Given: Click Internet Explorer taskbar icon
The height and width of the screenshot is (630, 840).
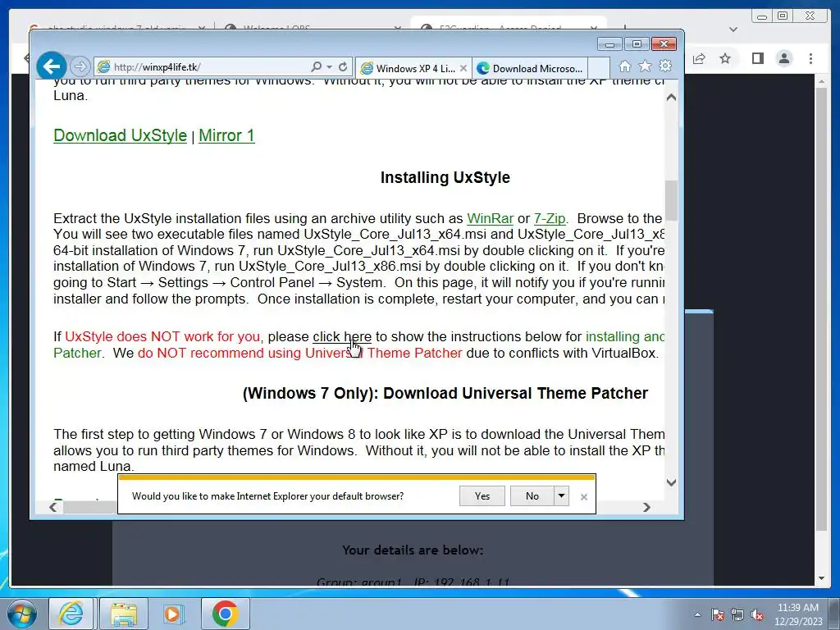Looking at the screenshot, I should 71,614.
